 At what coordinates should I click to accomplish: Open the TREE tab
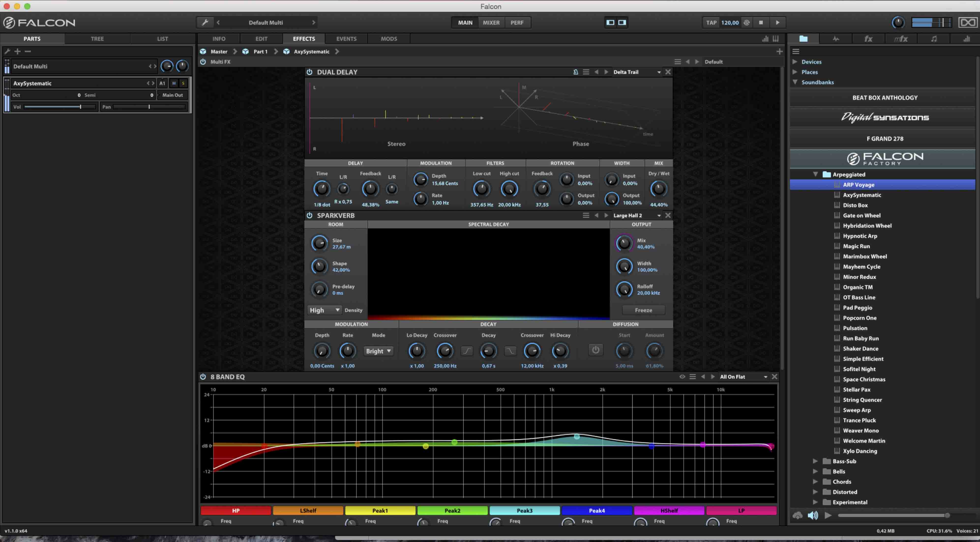pos(97,39)
